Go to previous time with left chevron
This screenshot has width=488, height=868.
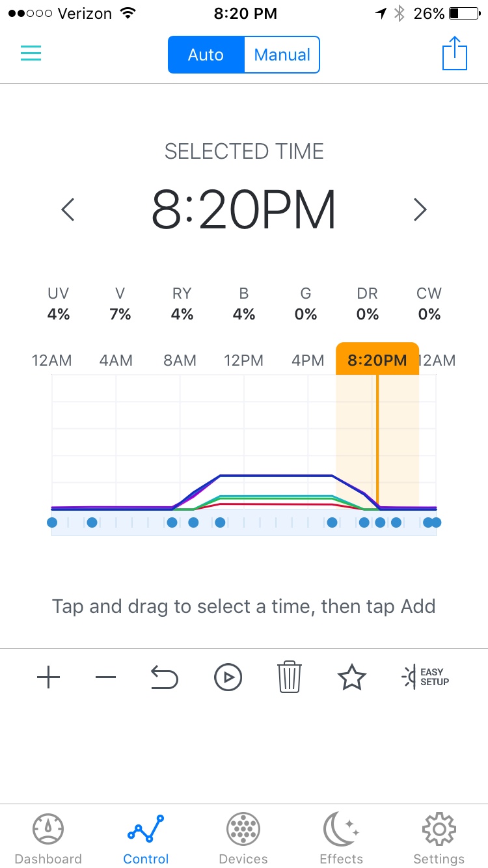[x=68, y=210]
